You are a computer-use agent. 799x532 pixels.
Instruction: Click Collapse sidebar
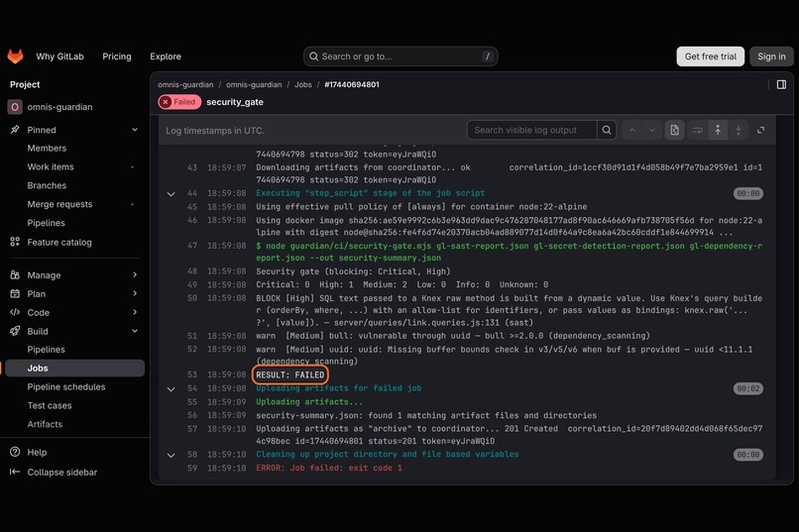click(x=62, y=473)
